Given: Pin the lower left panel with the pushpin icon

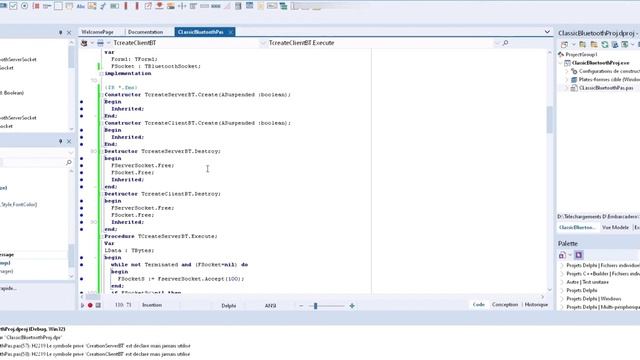Looking at the screenshot, I should [60, 141].
